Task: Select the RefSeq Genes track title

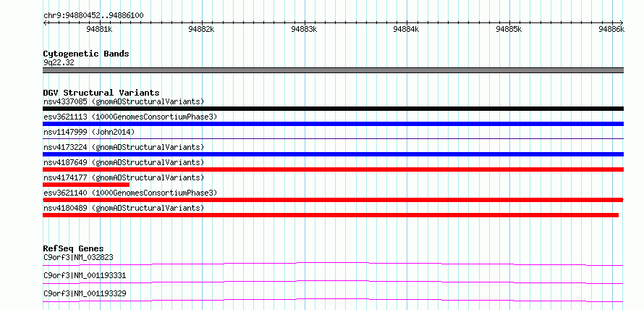Action: 74,248
